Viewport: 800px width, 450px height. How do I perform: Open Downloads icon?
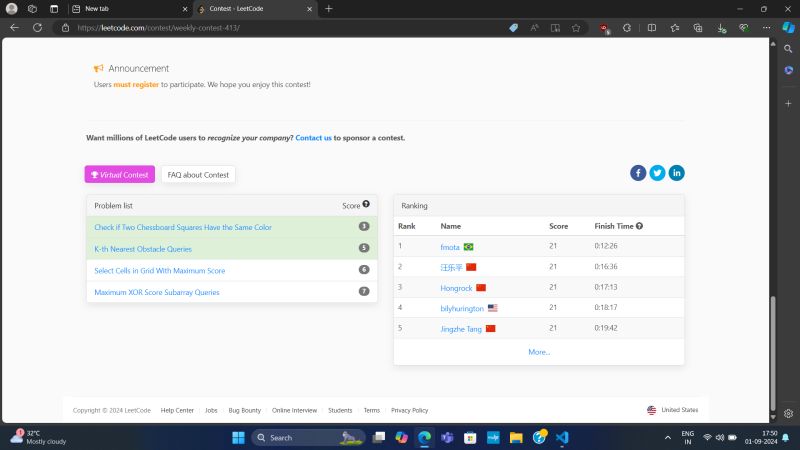click(x=721, y=28)
